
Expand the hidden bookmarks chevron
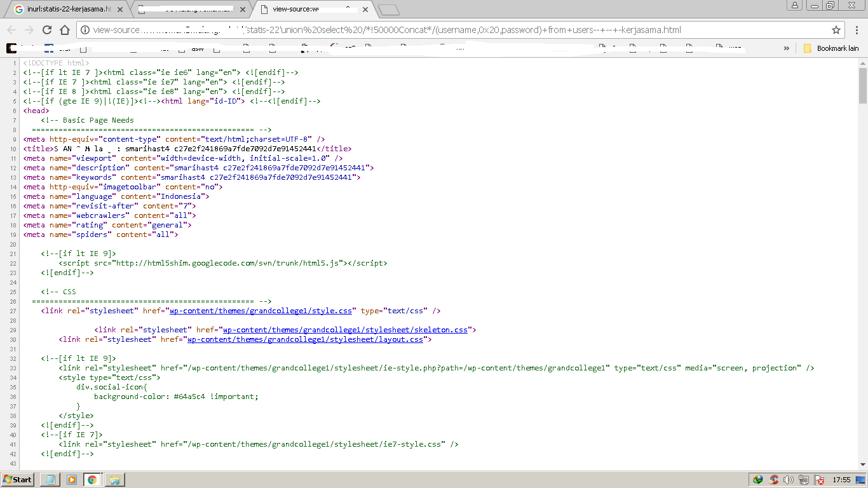point(787,48)
